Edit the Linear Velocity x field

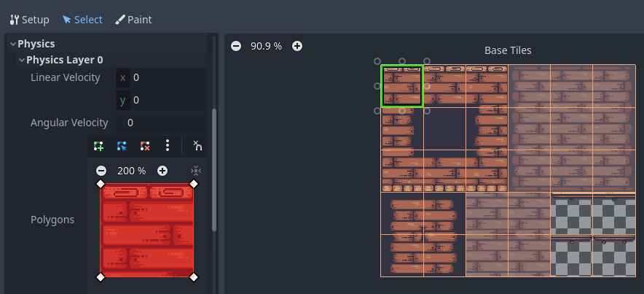click(162, 77)
